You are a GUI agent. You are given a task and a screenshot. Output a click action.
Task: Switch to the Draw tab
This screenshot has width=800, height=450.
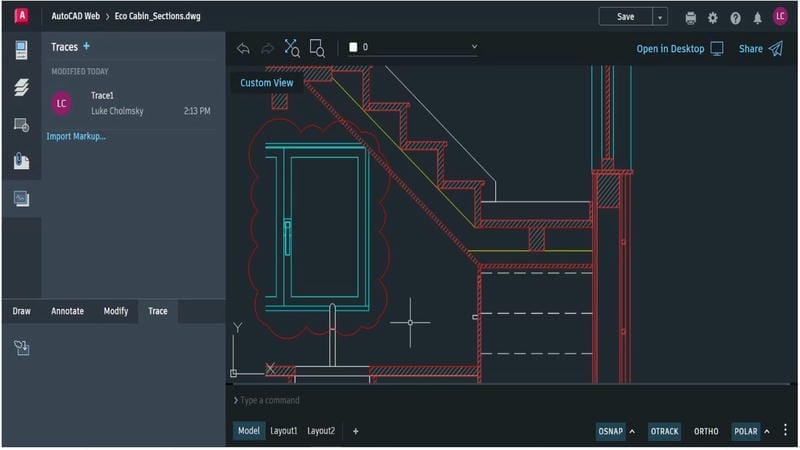[21, 311]
